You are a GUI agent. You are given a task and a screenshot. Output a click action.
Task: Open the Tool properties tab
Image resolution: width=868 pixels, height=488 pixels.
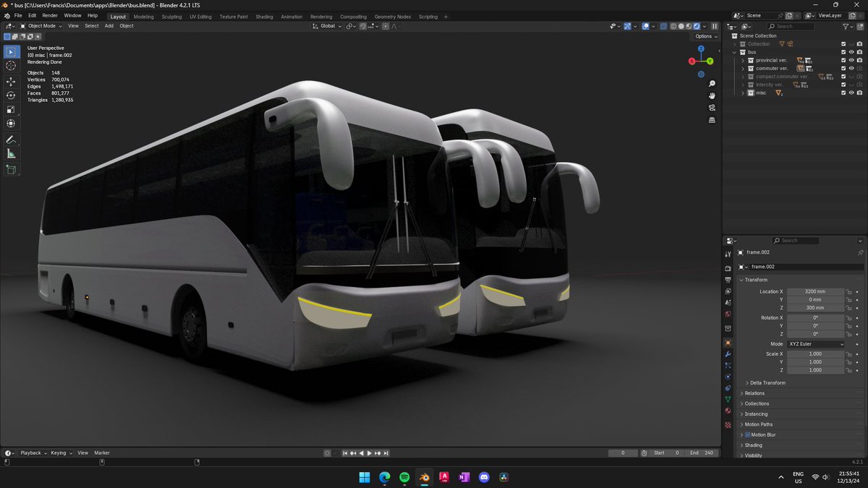(x=728, y=254)
